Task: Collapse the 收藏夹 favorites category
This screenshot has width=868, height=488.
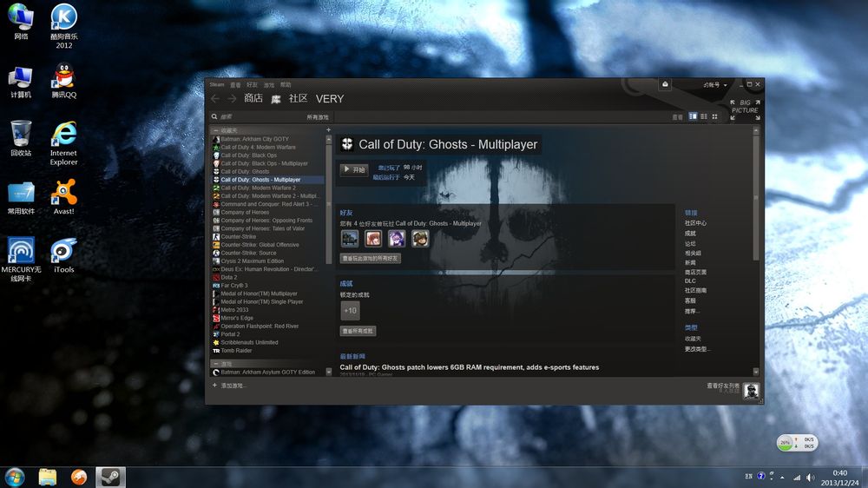Action: 216,130
